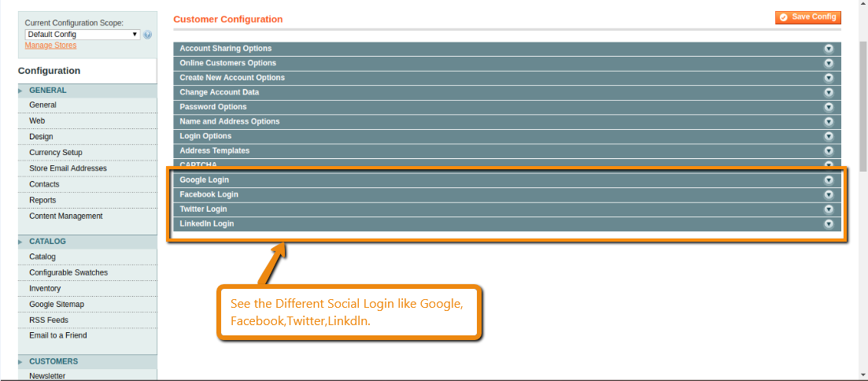Expand the Login Options section header
The width and height of the screenshot is (868, 381).
[x=507, y=136]
